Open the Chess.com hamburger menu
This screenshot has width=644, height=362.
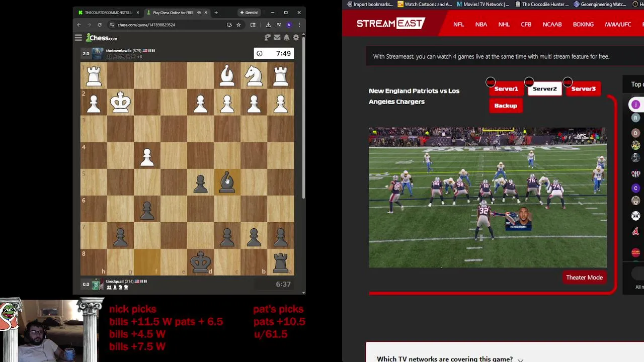pyautogui.click(x=78, y=38)
